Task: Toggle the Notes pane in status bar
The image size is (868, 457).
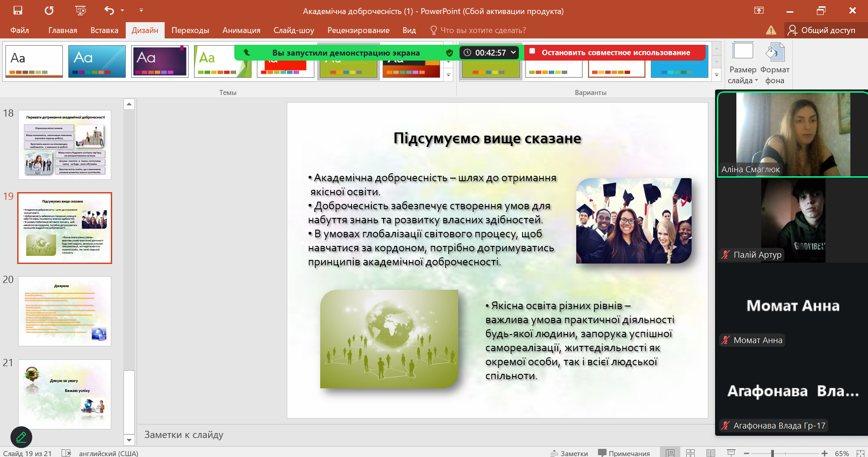Action: 569,453
